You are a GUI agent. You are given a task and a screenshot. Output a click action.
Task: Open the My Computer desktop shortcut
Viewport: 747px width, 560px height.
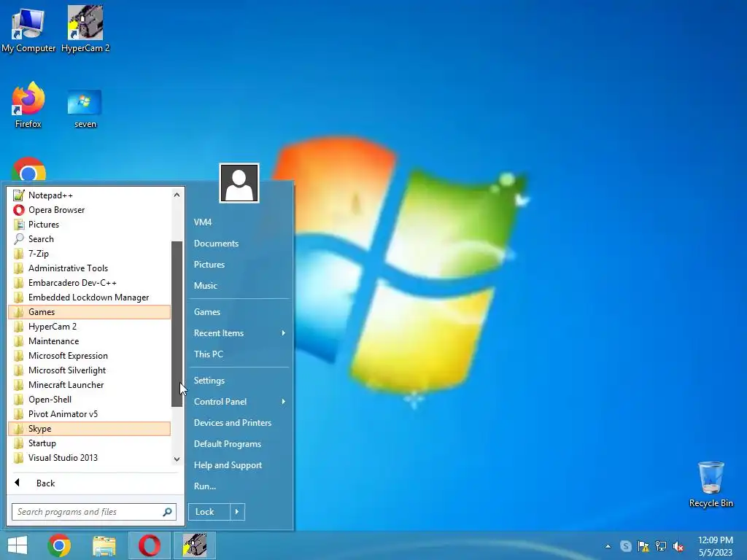pos(28,29)
